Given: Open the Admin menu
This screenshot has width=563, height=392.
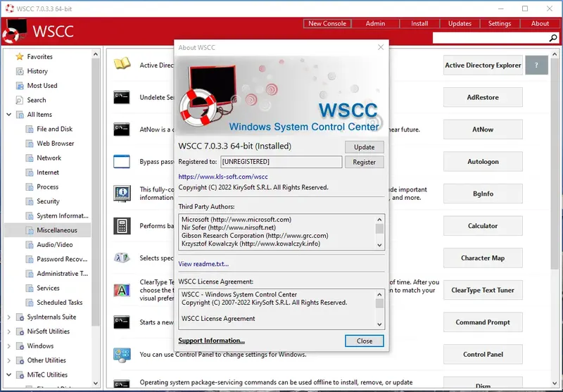Looking at the screenshot, I should tap(375, 23).
